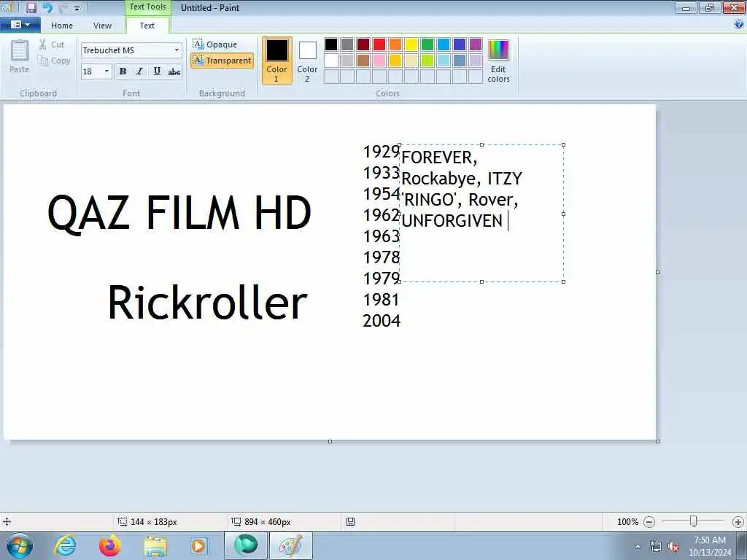Screen dimensions: 747x560
Task: Open Windows Media Player from taskbar
Action: 198,545
